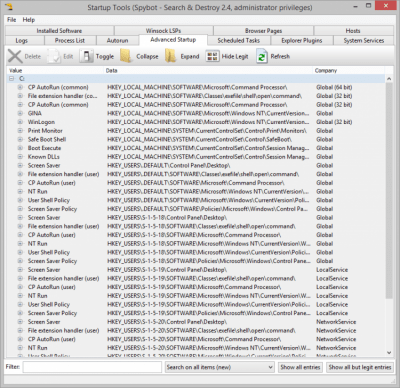Select the Safe Boot Shell row
Image resolution: width=400 pixels, height=388 pixels.
point(196,139)
